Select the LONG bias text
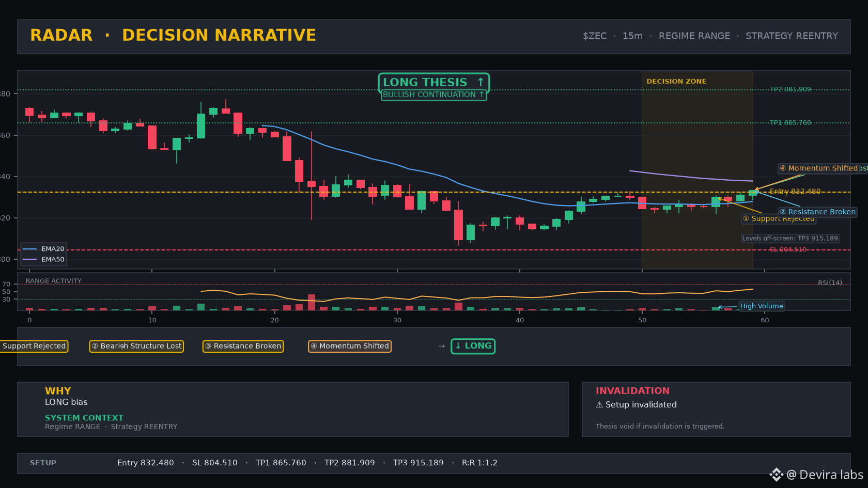This screenshot has width=868, height=488. click(66, 402)
